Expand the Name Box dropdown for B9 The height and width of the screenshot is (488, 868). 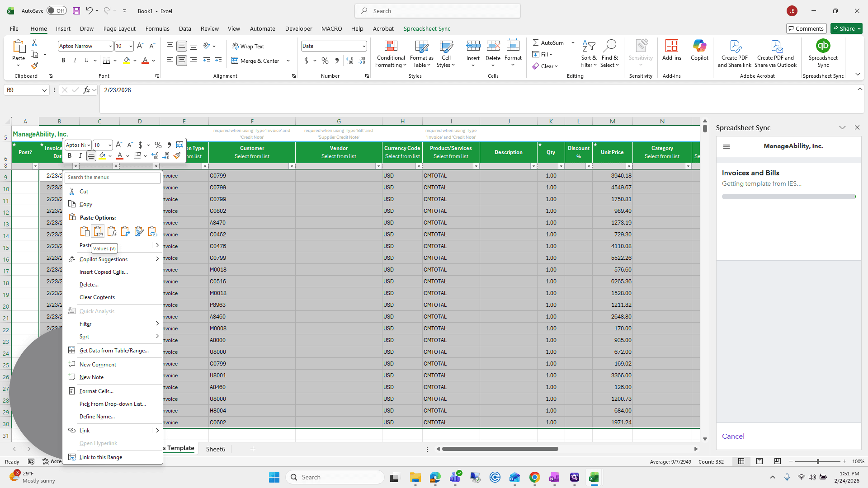point(44,90)
